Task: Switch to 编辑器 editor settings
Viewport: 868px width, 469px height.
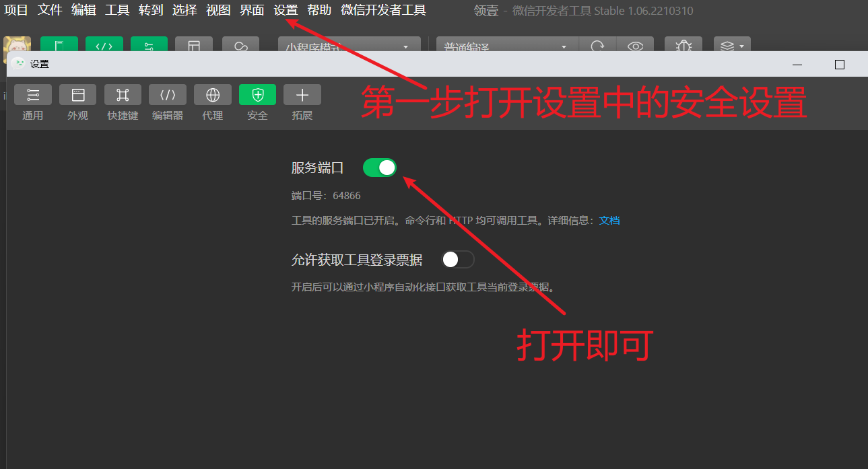Action: coord(167,95)
